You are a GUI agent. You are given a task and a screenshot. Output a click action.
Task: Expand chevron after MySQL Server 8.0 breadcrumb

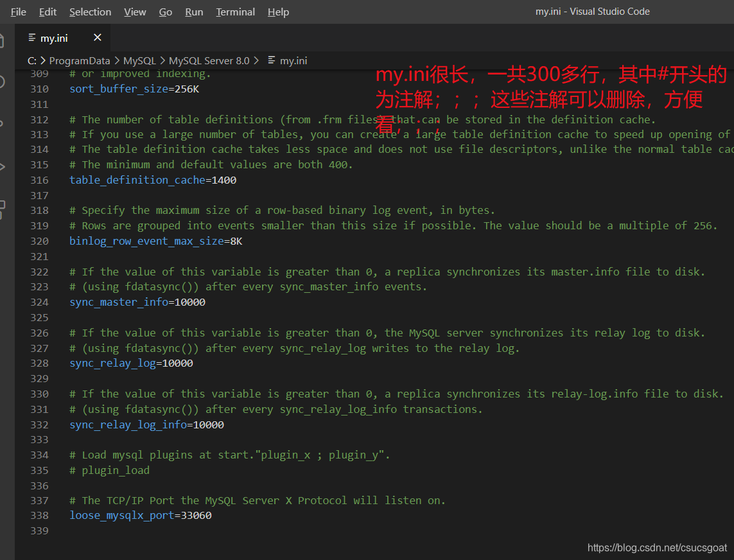tap(256, 61)
